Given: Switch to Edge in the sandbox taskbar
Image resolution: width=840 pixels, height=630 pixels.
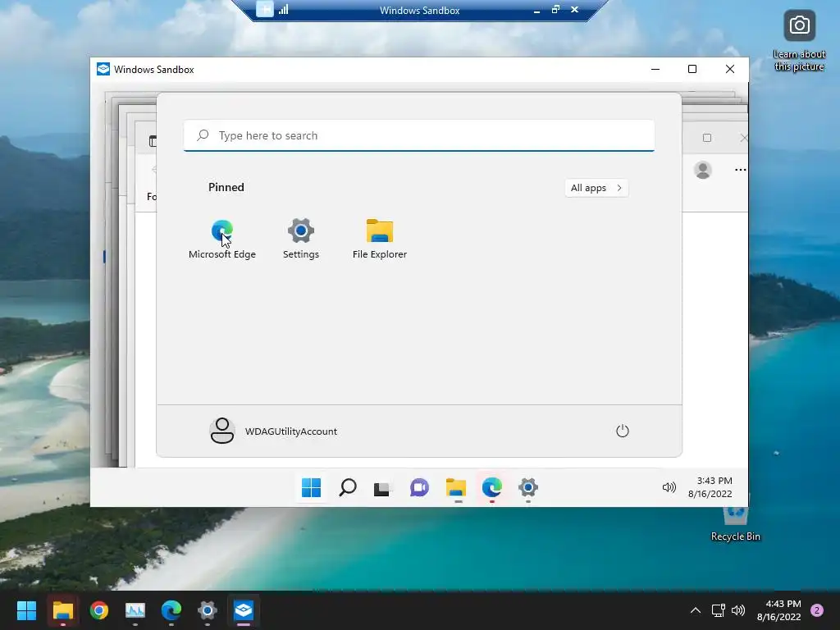Looking at the screenshot, I should pyautogui.click(x=492, y=487).
